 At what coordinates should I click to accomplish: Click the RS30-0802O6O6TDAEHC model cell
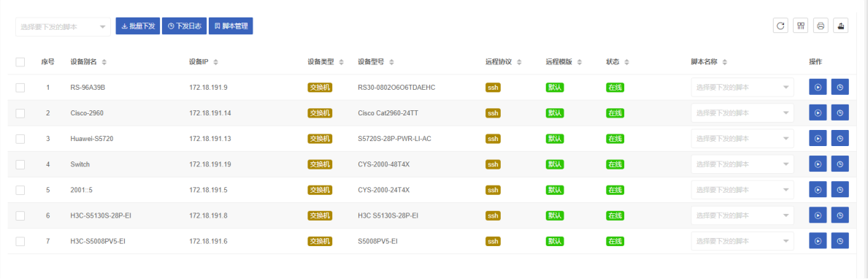396,88
